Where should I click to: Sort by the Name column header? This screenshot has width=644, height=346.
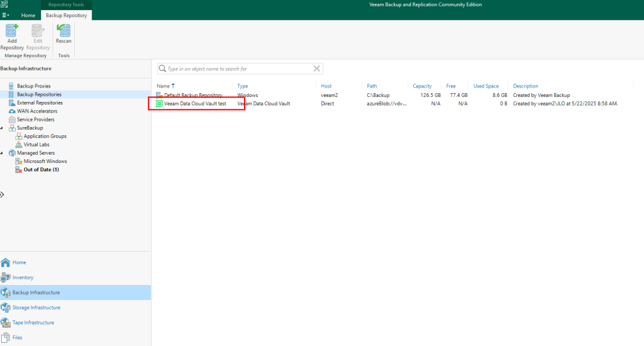163,86
